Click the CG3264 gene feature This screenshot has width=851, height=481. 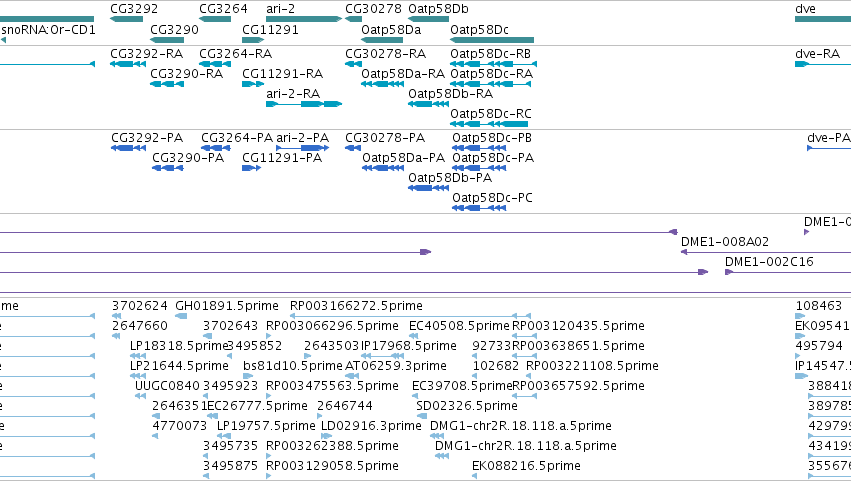coord(215,19)
